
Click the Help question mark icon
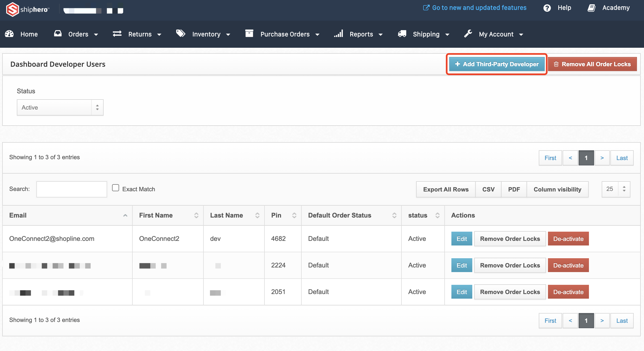547,8
